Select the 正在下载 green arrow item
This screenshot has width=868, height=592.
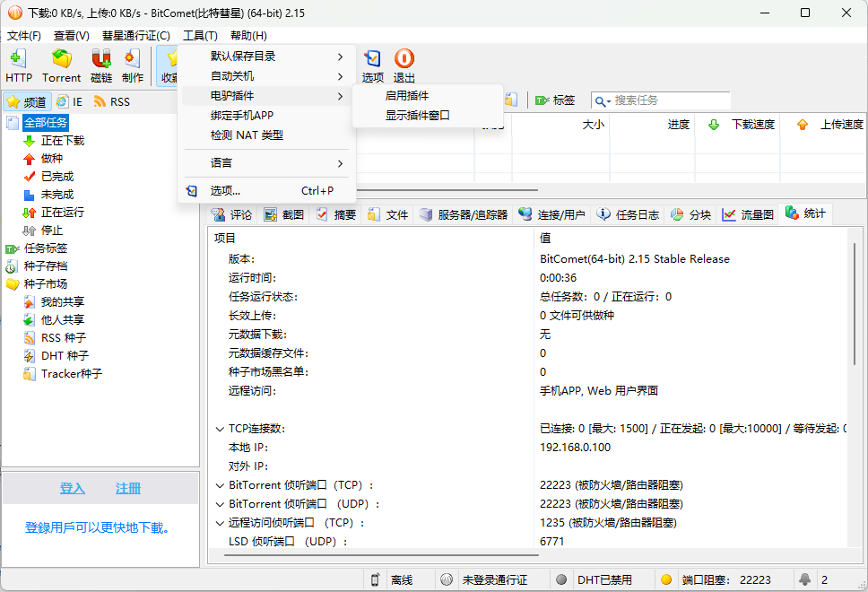(54, 141)
